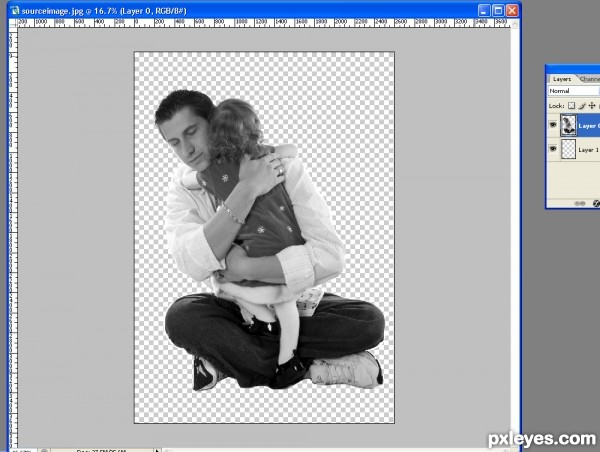600x452 pixels.
Task: Click the link layers icon in Layers panel
Action: [x=580, y=203]
